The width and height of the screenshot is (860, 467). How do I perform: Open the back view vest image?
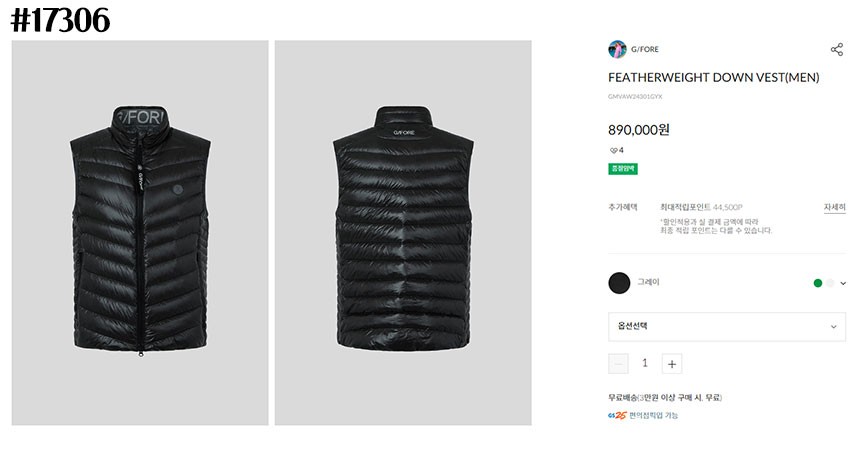[x=403, y=232]
